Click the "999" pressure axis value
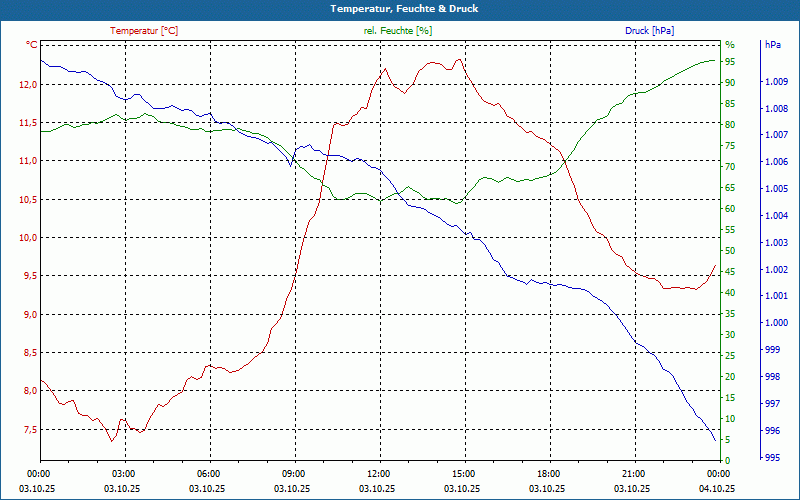The height and width of the screenshot is (500, 800). (773, 349)
